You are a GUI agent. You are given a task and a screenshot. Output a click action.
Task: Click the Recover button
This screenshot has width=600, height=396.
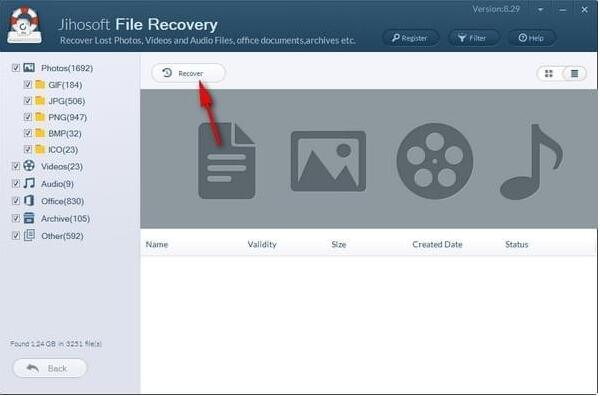pos(188,73)
